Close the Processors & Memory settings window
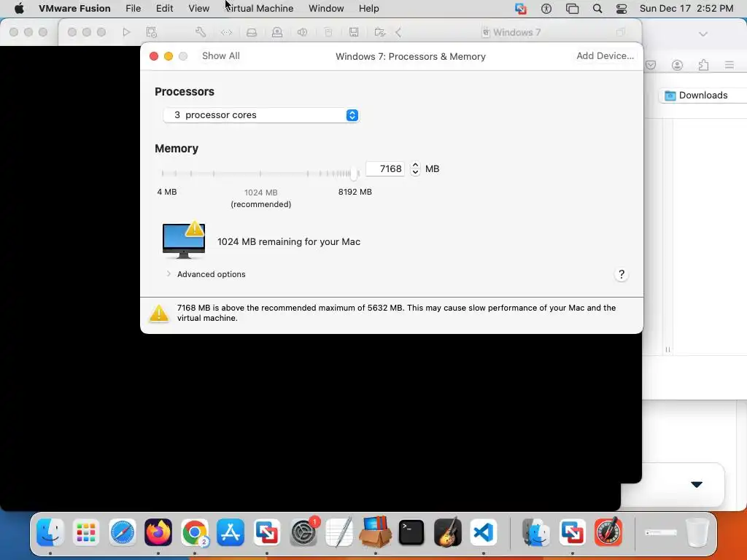Viewport: 747px width, 560px height. [154, 56]
